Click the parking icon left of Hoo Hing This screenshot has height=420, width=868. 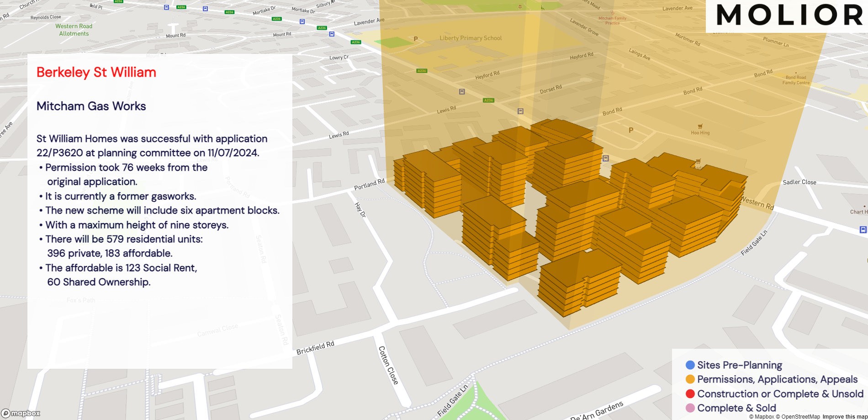[x=631, y=130]
